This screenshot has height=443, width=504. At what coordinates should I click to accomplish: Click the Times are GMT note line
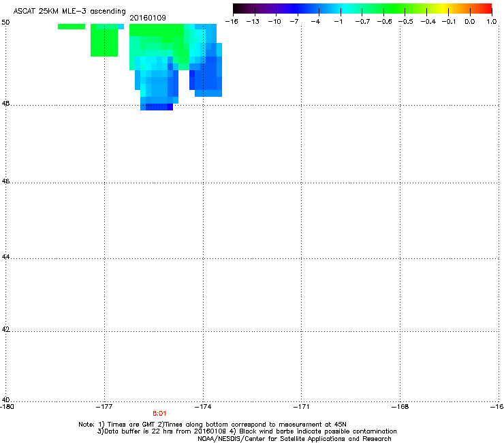212,425
